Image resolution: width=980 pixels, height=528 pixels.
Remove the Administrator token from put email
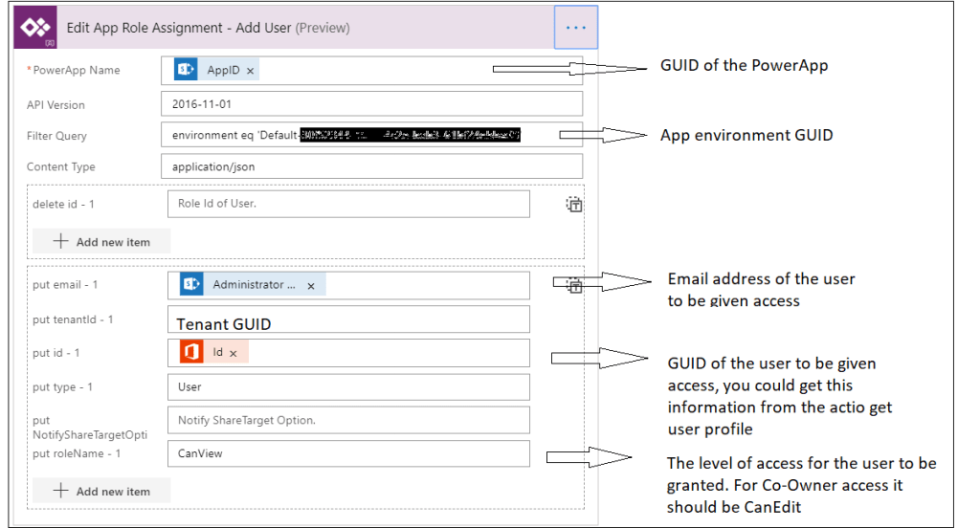[311, 286]
